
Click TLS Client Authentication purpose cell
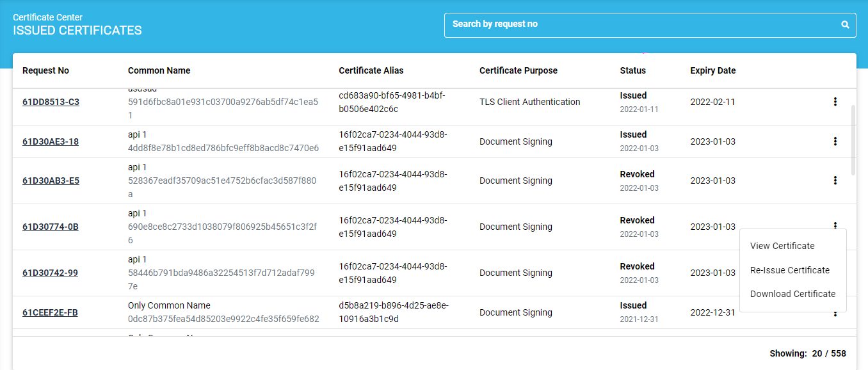point(529,102)
